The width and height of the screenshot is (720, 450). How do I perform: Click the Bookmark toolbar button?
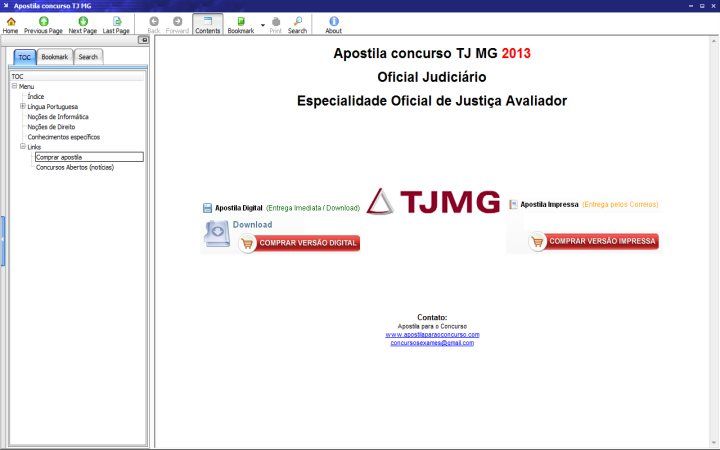click(241, 25)
